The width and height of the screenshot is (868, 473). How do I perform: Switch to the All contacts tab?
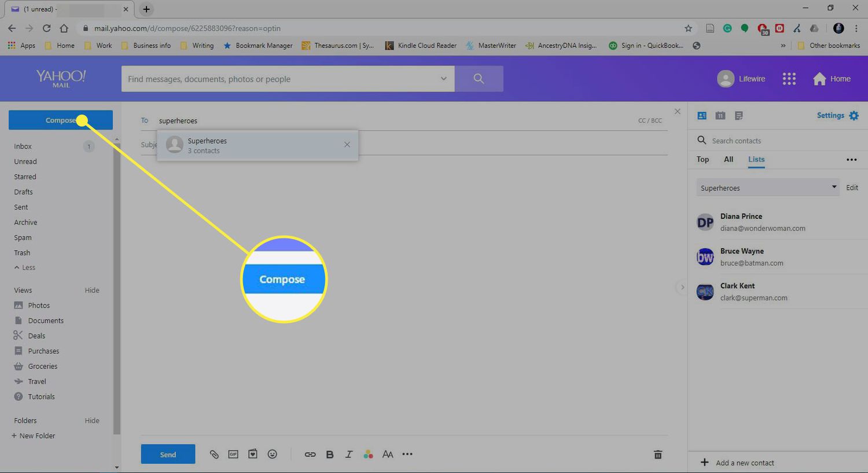[729, 159]
